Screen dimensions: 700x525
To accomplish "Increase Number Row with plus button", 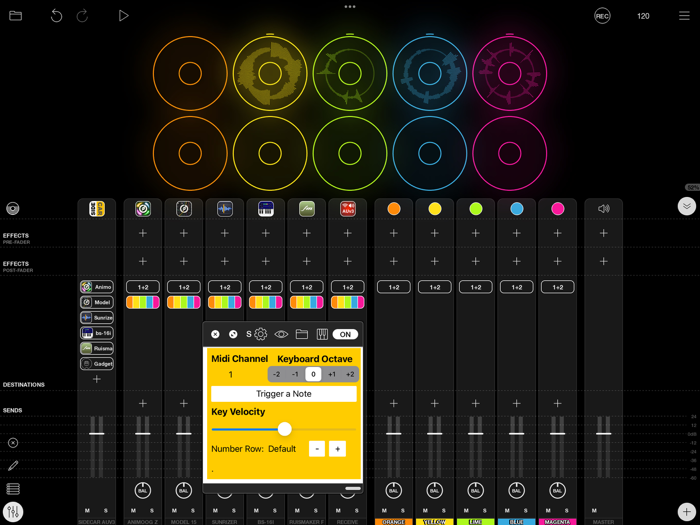I will 338,449.
